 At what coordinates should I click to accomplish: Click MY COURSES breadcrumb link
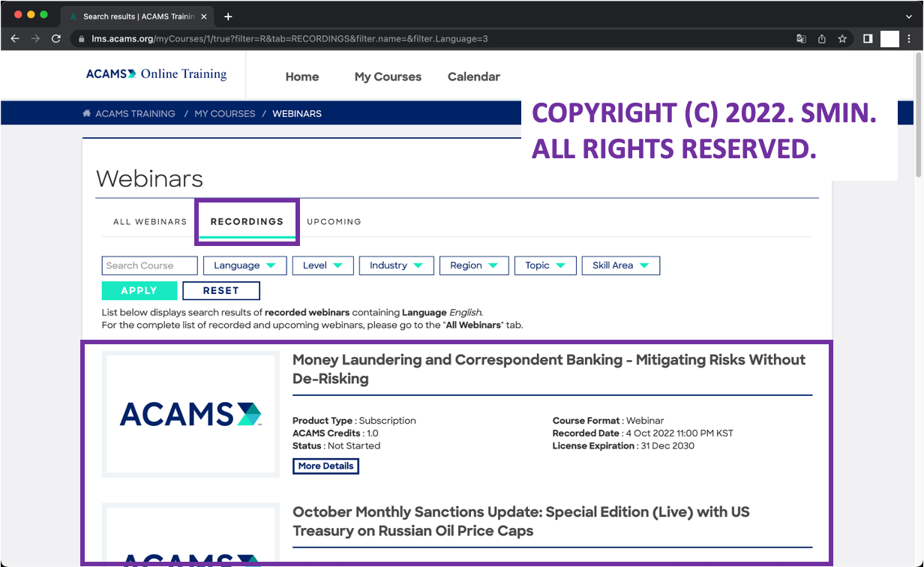tap(225, 114)
